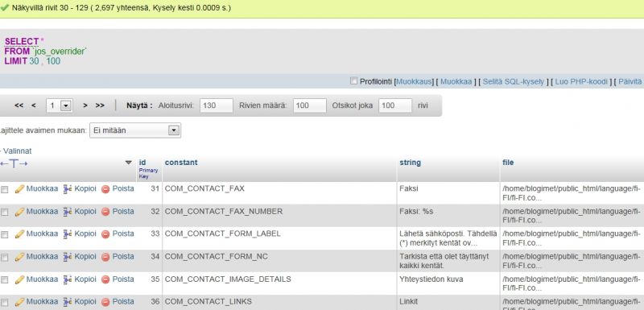Click the copy icon in row 34
This screenshot has width=644, height=310.
coord(67,257)
